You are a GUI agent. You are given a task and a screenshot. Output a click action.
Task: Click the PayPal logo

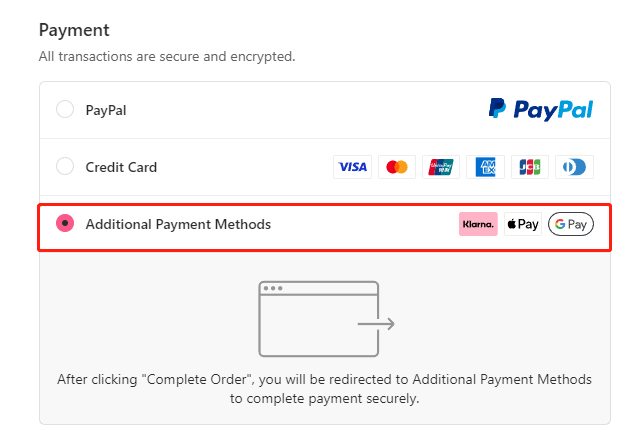541,110
